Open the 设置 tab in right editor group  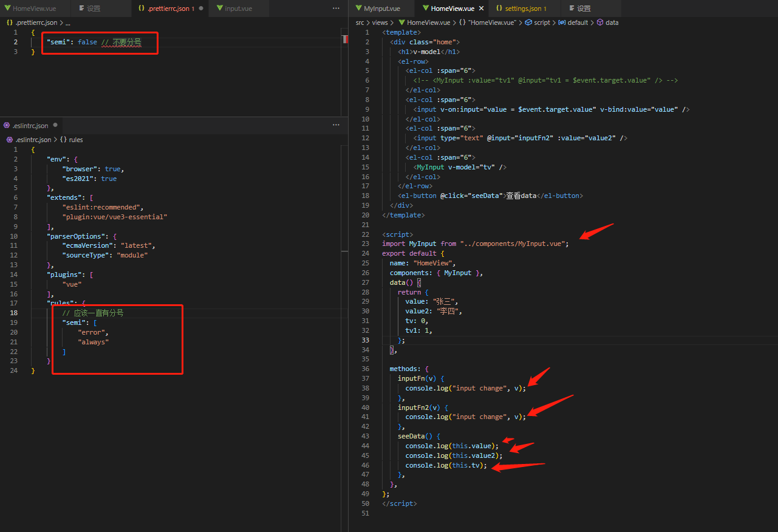pyautogui.click(x=583, y=9)
